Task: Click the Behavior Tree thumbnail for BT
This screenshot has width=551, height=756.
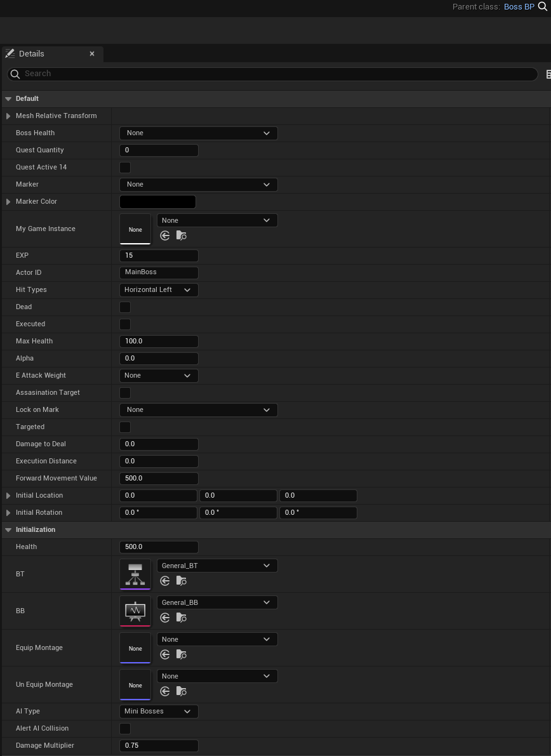Action: (135, 574)
